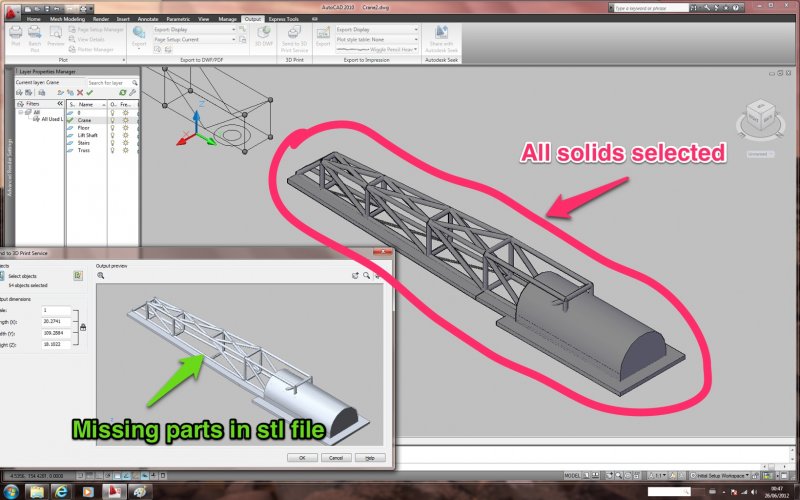Open Page Setup: Current dropdown
The image size is (800, 500).
[194, 39]
